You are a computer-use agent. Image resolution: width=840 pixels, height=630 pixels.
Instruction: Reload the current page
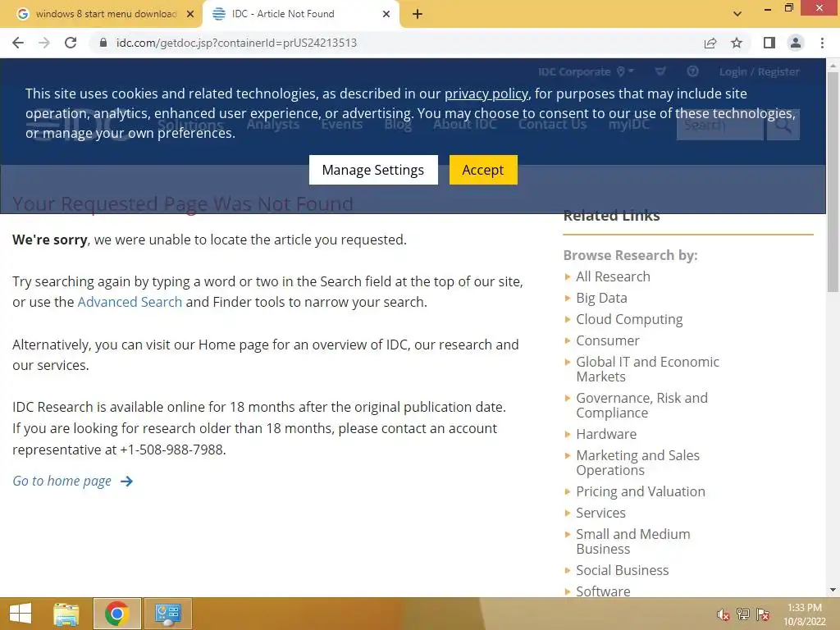click(71, 43)
